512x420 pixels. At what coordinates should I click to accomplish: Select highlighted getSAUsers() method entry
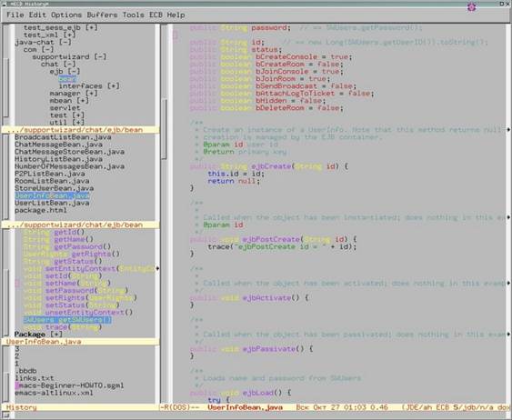67,320
